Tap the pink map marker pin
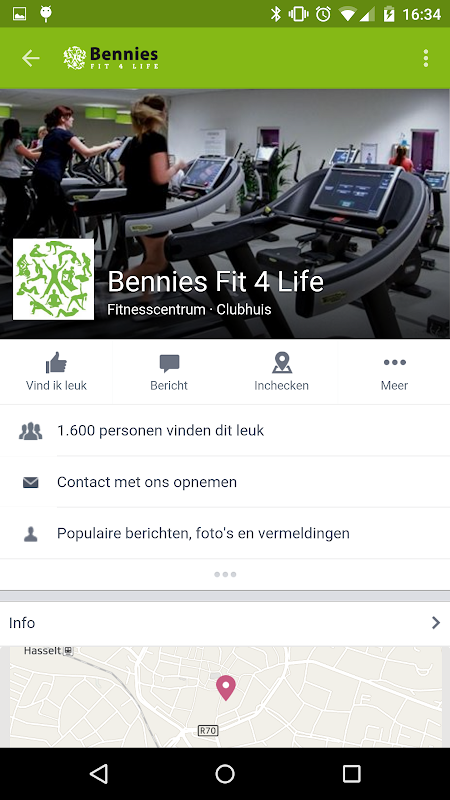Viewport: 450px width, 800px height. coord(226,687)
